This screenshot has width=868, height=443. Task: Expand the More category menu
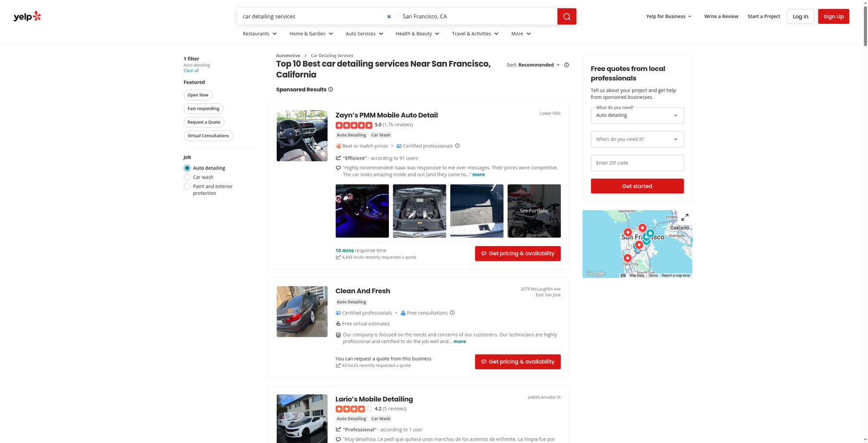coord(521,34)
